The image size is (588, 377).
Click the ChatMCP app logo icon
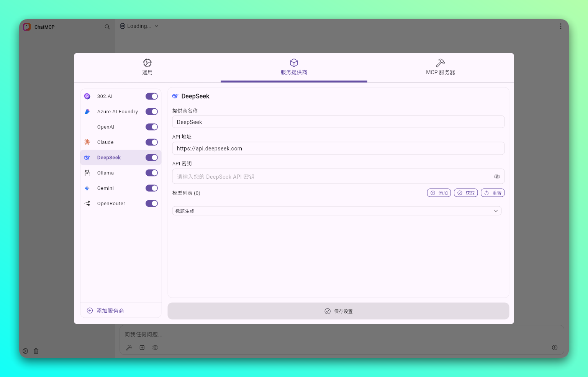point(27,27)
